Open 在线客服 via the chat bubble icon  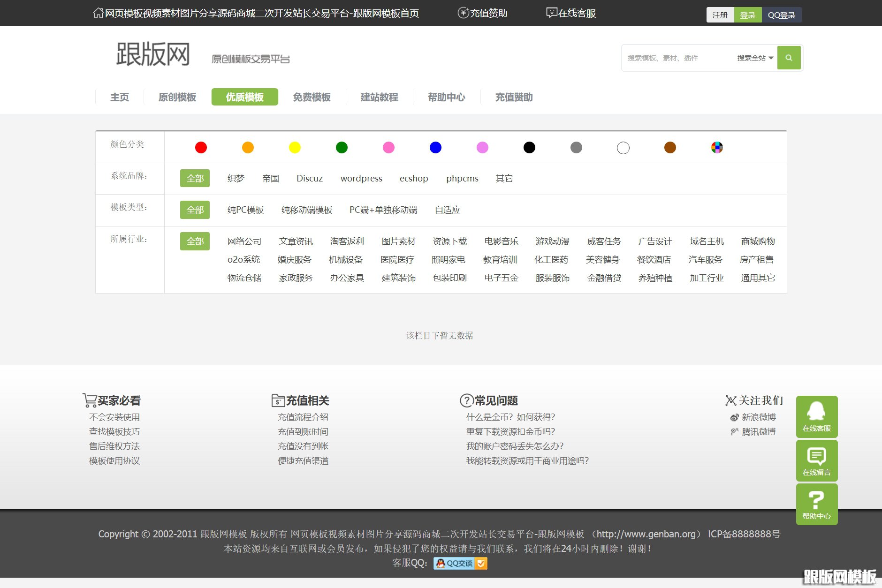(551, 13)
